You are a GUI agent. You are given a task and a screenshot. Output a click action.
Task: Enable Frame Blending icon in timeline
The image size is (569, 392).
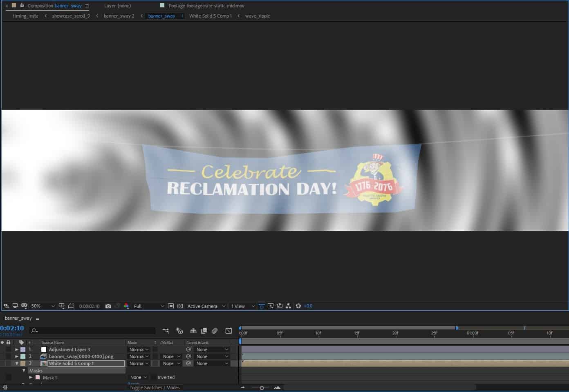204,331
